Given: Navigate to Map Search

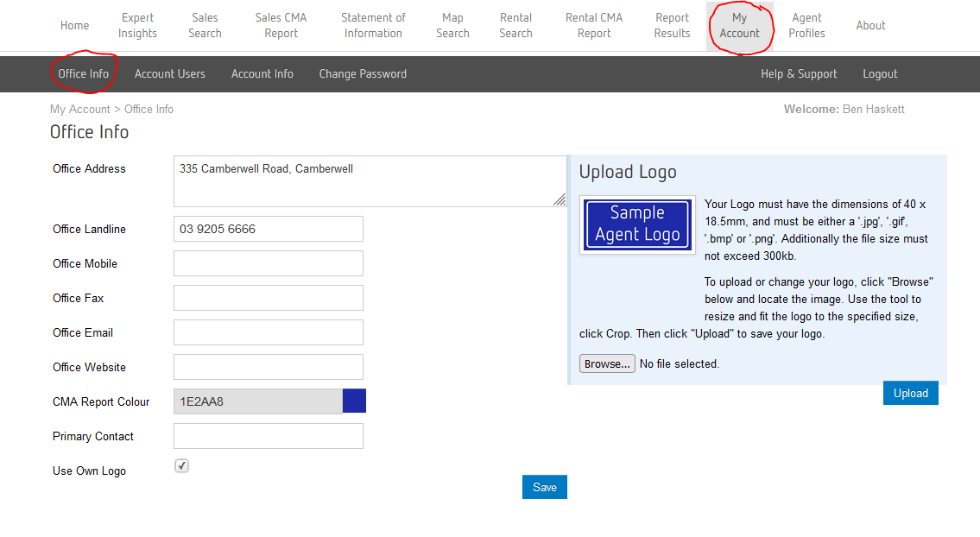Looking at the screenshot, I should [452, 26].
